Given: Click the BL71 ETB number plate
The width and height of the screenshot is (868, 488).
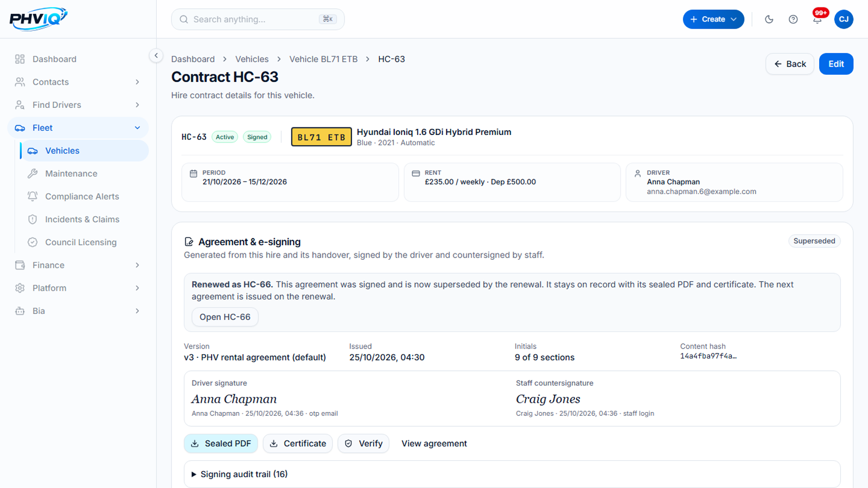Looking at the screenshot, I should (322, 137).
